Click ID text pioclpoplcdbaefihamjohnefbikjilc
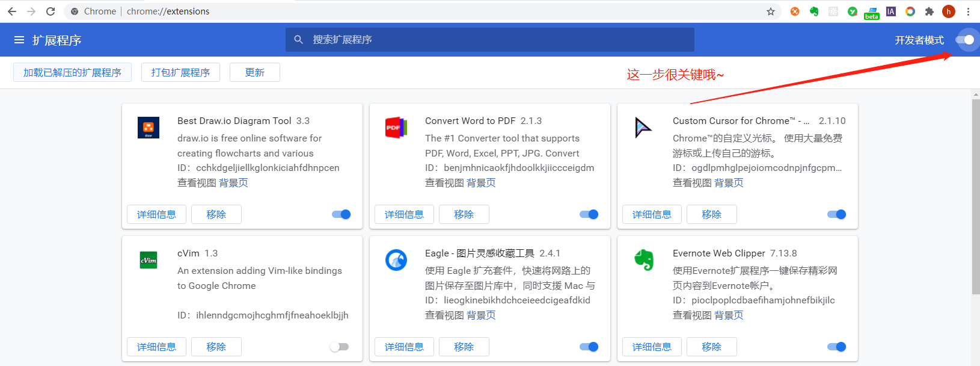Viewport: 980px width, 366px height. point(763,300)
